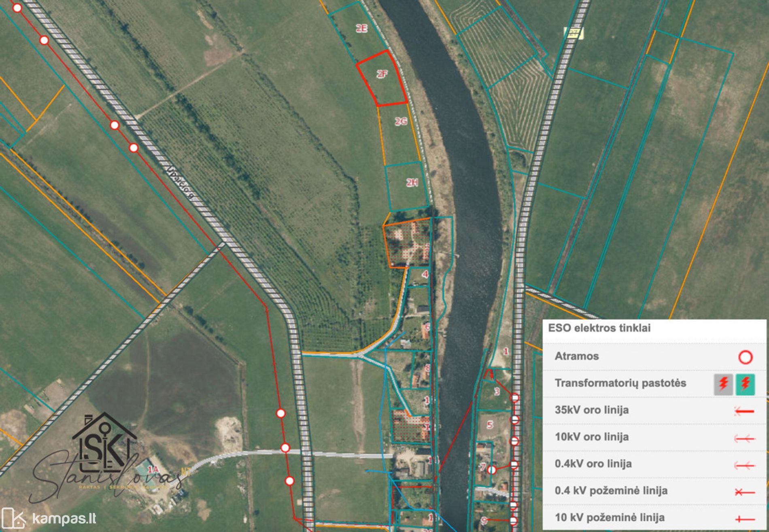Click the 1A parcel label
Image resolution: width=769 pixels, height=532 pixels.
pos(153,469)
